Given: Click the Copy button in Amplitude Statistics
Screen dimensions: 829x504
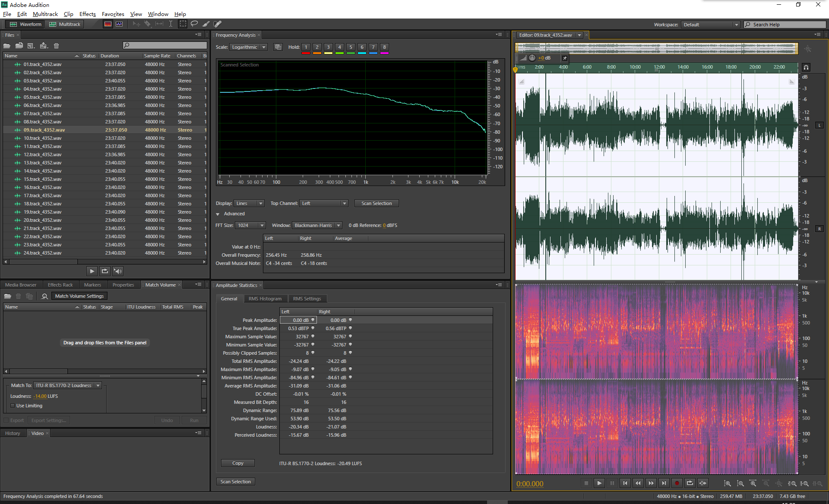Looking at the screenshot, I should (x=237, y=463).
